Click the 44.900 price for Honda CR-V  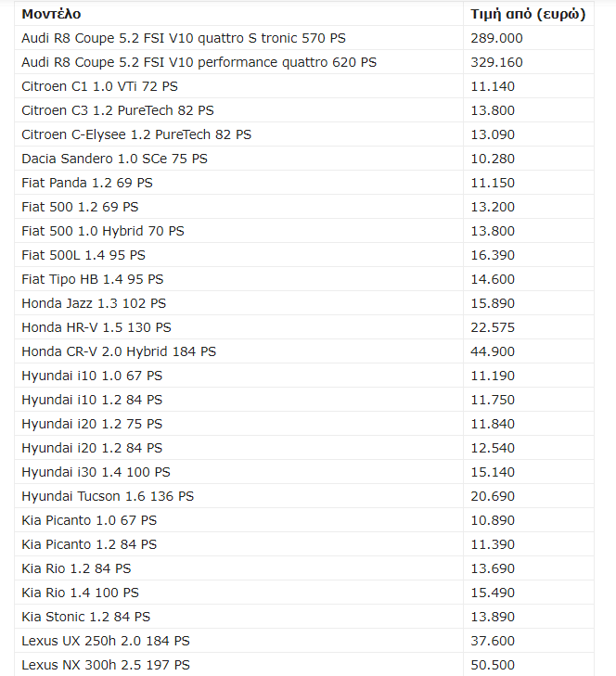coord(493,351)
